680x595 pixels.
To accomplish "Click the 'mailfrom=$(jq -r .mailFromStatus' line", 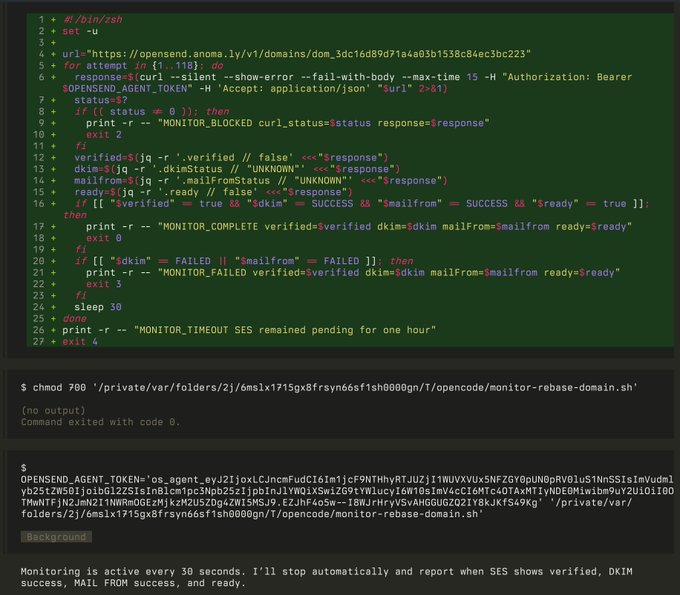I will click(261, 180).
